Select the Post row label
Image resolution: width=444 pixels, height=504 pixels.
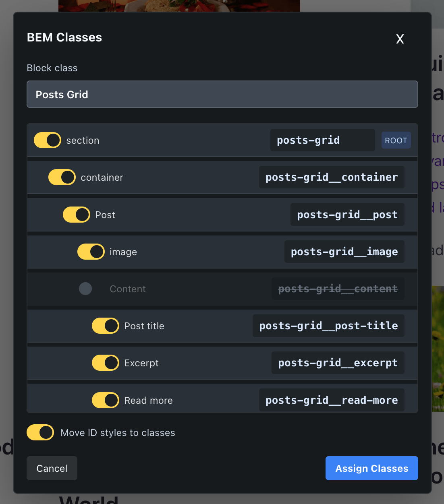pyautogui.click(x=105, y=215)
